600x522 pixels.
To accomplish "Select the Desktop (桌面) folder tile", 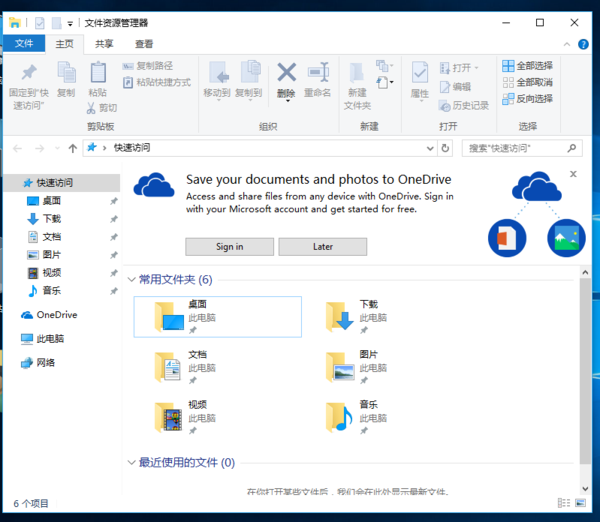I will [218, 317].
